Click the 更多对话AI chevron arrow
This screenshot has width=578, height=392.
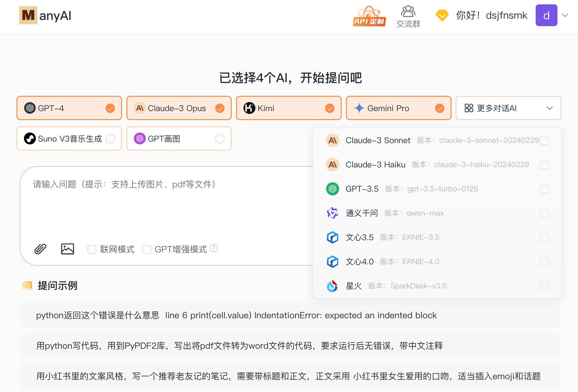click(550, 108)
